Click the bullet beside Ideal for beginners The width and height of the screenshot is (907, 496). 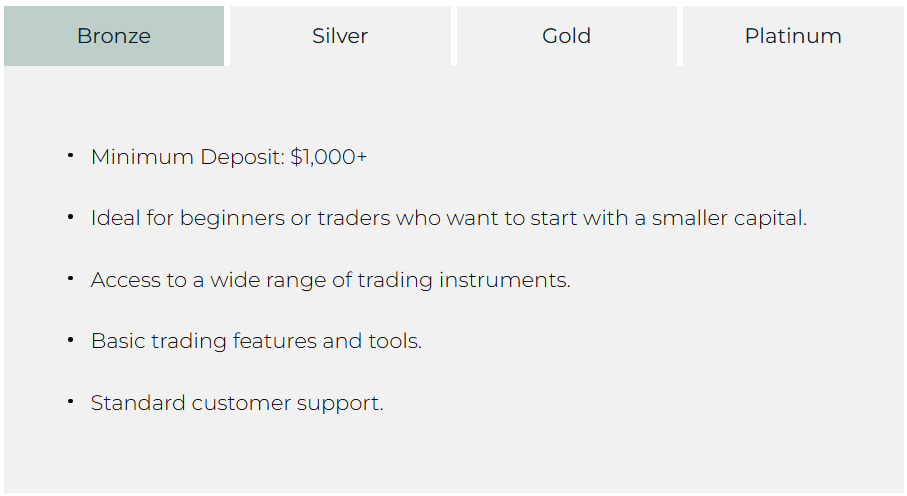pyautogui.click(x=70, y=216)
